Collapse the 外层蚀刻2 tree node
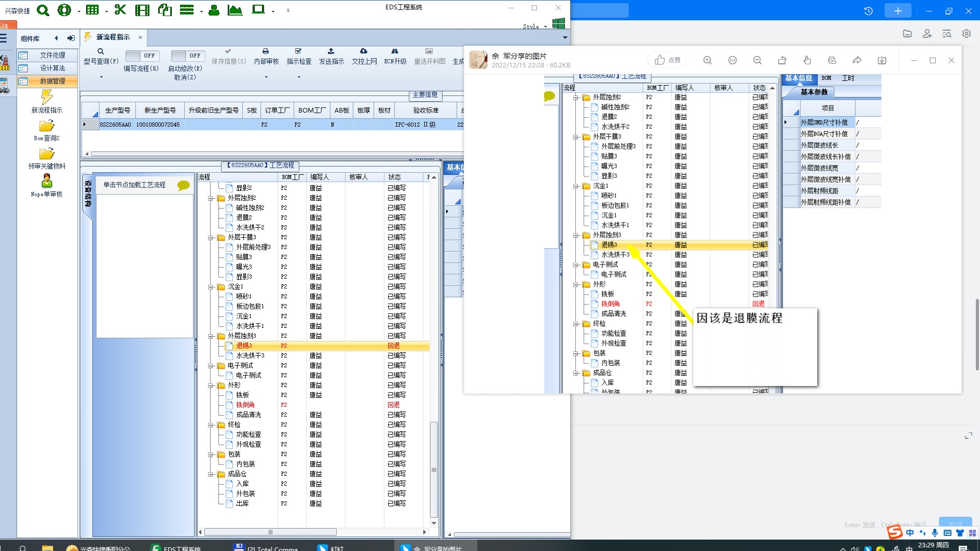This screenshot has width=980, height=551. (211, 198)
